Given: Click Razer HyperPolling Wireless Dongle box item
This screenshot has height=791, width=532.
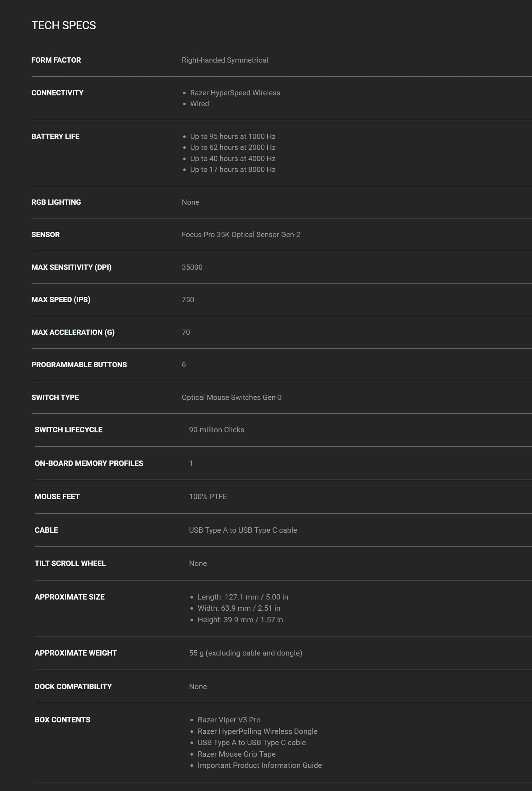Looking at the screenshot, I should (x=257, y=731).
